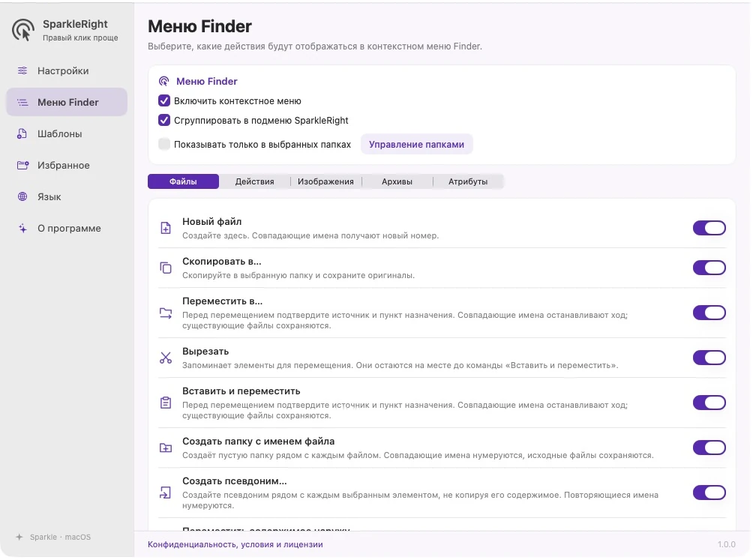This screenshot has height=560, width=756.
Task: Open О программе sparkle icon
Action: coord(22,229)
